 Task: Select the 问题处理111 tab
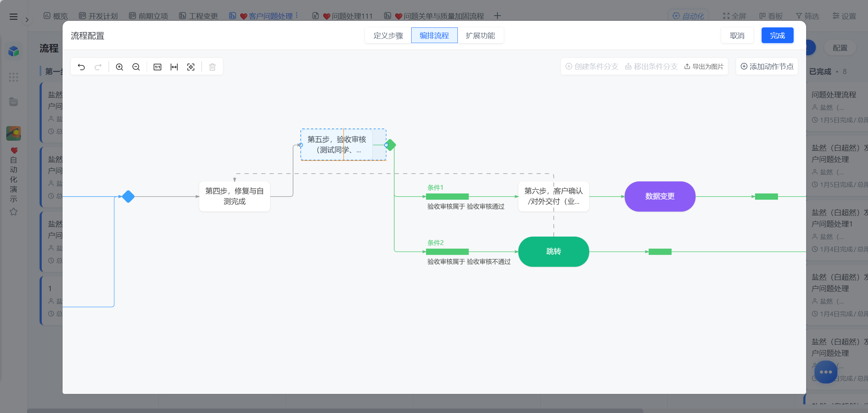(x=342, y=16)
